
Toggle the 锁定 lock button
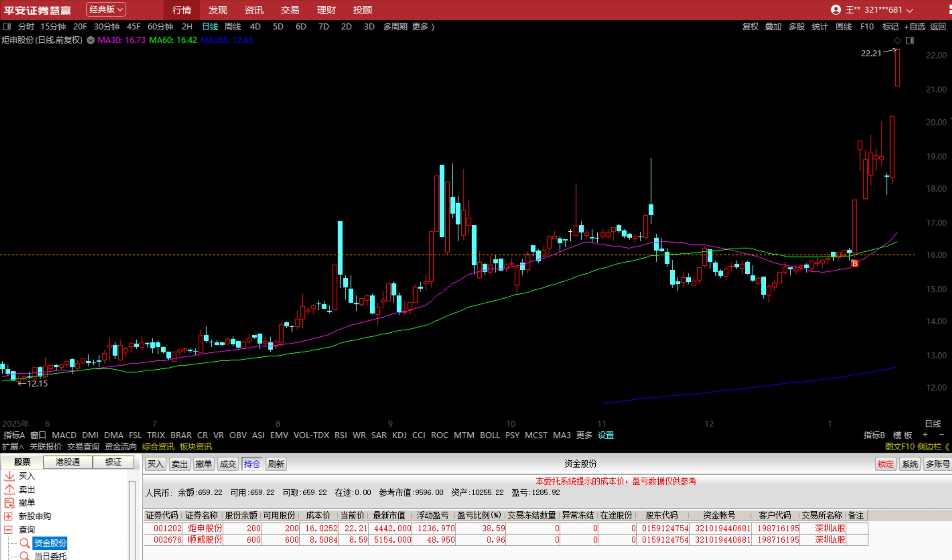pos(885,464)
